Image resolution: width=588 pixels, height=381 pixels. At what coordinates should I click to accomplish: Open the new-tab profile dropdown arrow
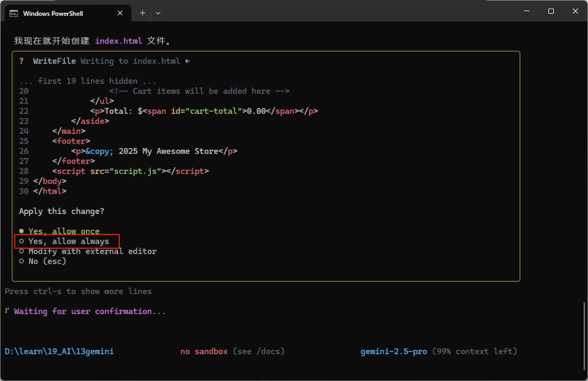[158, 13]
